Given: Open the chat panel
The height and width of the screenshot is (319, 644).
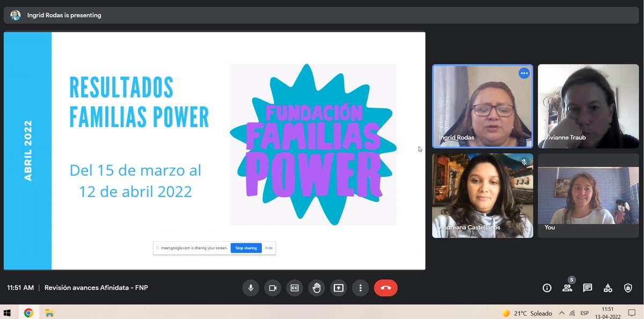Looking at the screenshot, I should click(x=588, y=288).
